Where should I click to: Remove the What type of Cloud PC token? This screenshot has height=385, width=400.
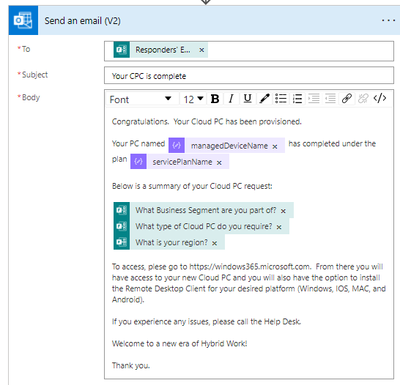coord(279,227)
